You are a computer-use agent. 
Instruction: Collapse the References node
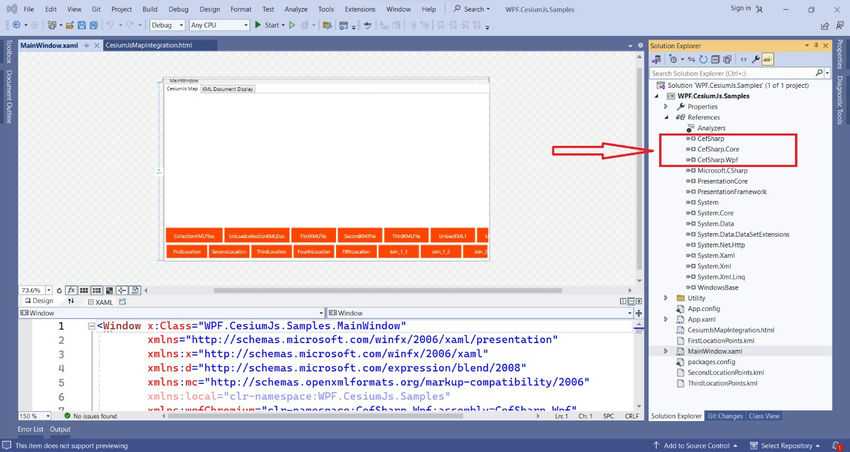(x=666, y=117)
